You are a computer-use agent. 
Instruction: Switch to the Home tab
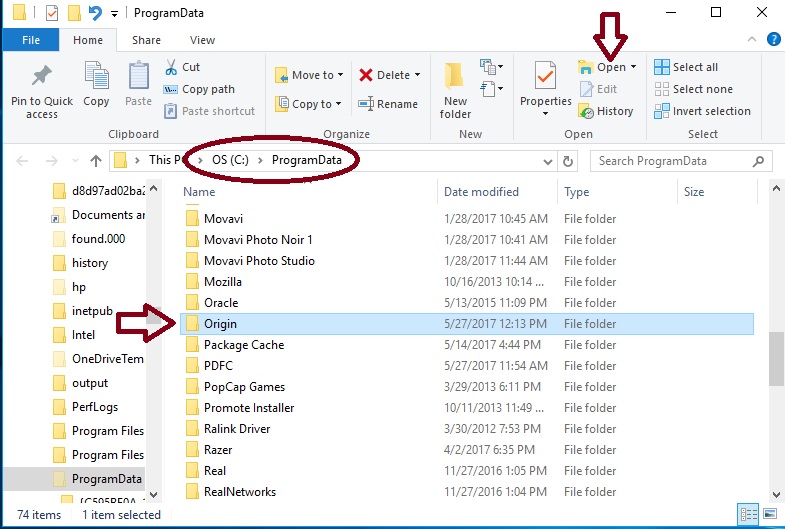(x=88, y=40)
